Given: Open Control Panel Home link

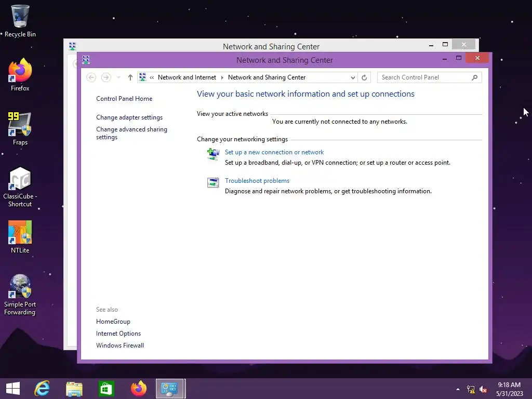Looking at the screenshot, I should point(124,99).
